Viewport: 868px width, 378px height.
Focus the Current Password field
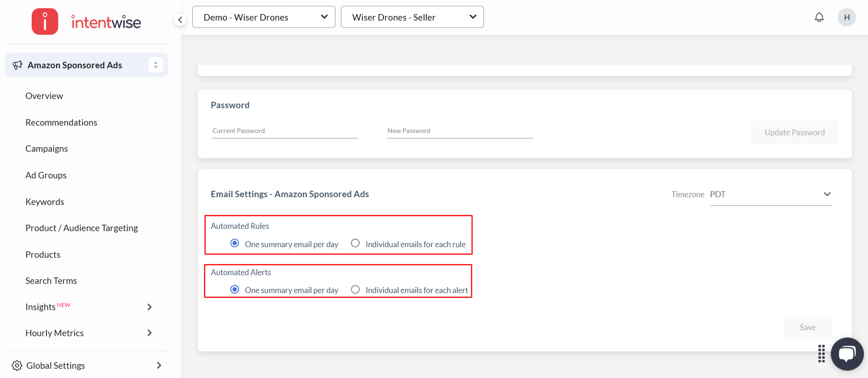click(285, 131)
